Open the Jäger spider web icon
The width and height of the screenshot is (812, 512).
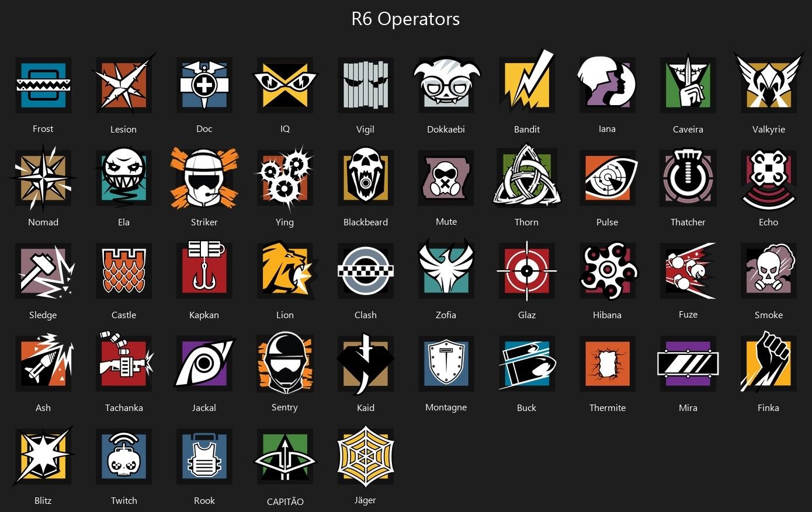tap(366, 455)
